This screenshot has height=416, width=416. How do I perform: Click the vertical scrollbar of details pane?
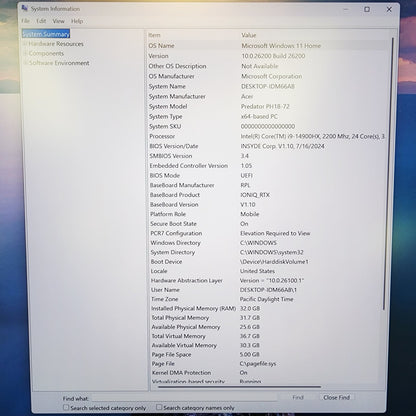(384, 173)
